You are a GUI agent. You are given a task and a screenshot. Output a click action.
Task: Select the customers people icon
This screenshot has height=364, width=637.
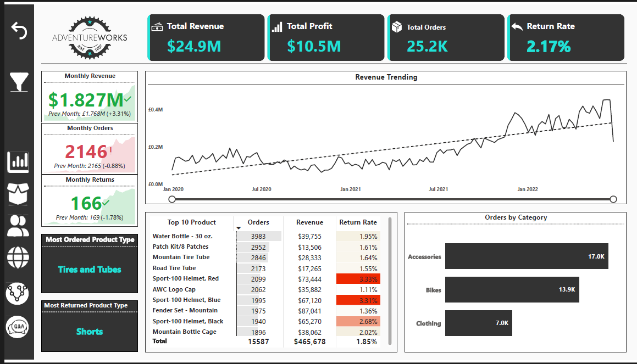18,226
